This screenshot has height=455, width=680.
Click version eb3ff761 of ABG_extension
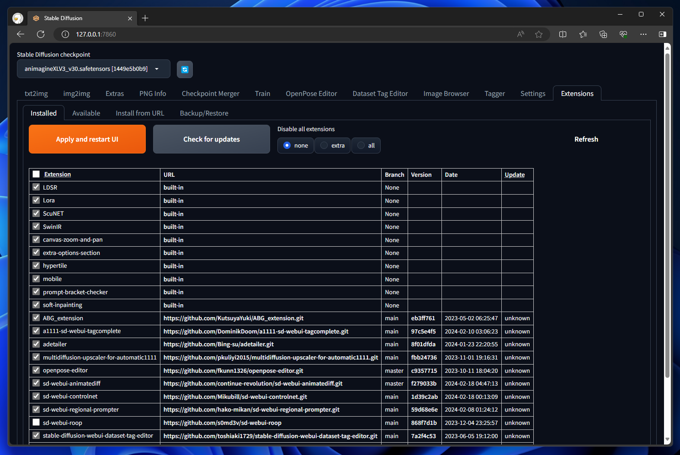423,318
